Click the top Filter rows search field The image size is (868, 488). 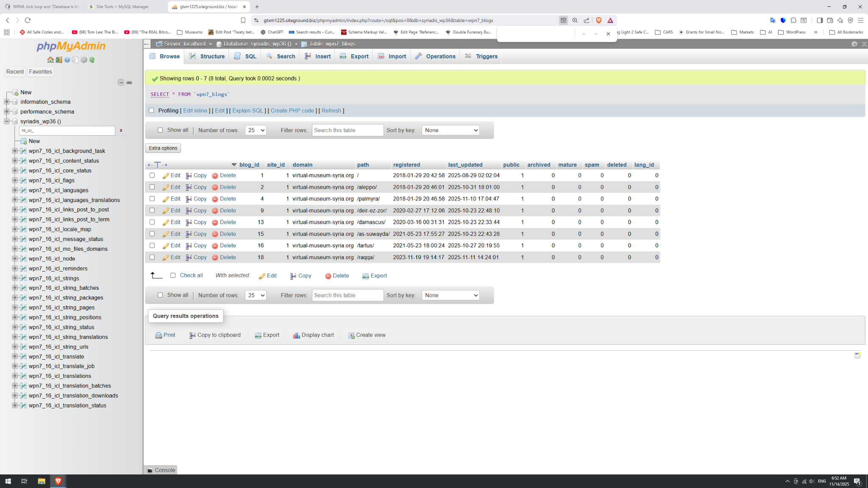click(348, 130)
